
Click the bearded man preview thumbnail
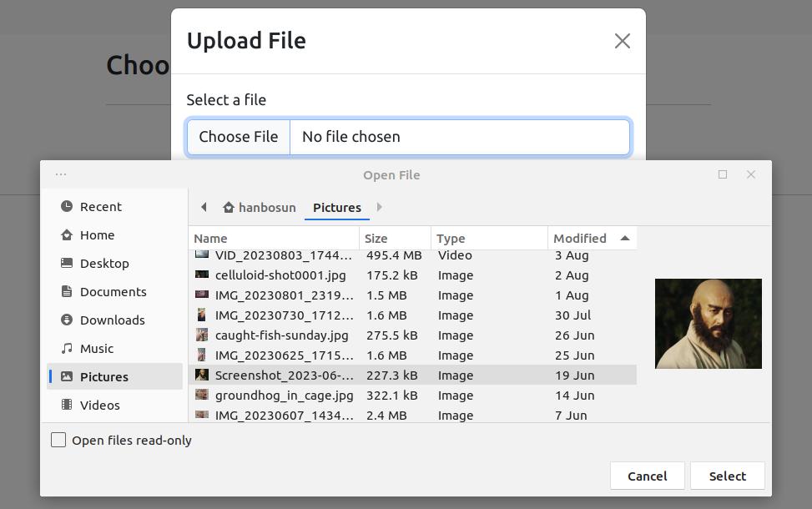[708, 324]
